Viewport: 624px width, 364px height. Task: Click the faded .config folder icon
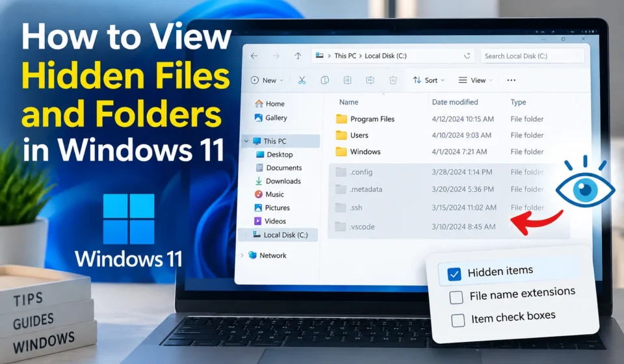341,172
